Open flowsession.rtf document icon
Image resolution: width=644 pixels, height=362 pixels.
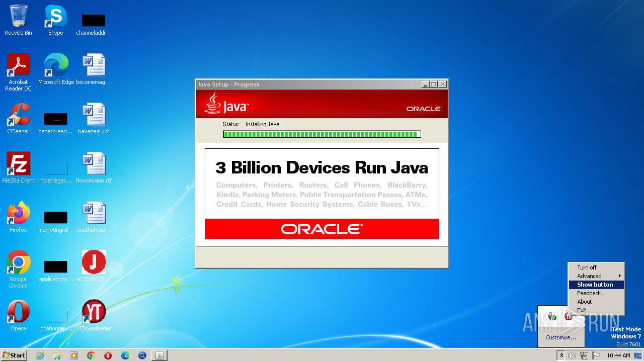point(94,167)
